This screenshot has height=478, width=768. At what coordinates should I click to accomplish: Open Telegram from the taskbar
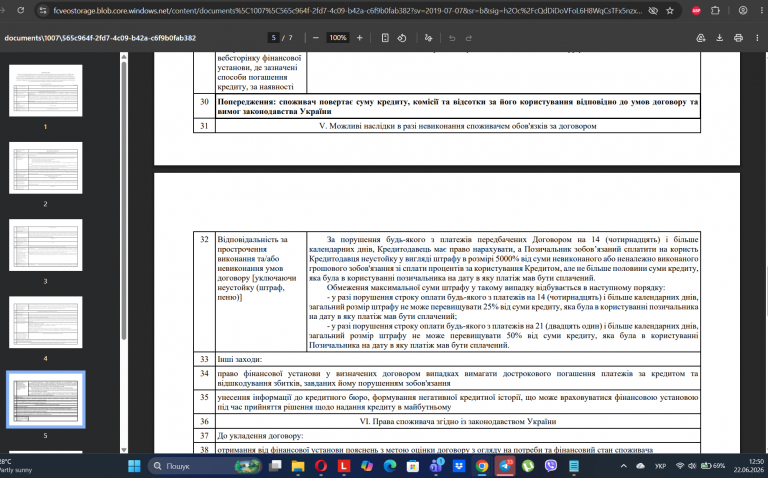pos(505,466)
